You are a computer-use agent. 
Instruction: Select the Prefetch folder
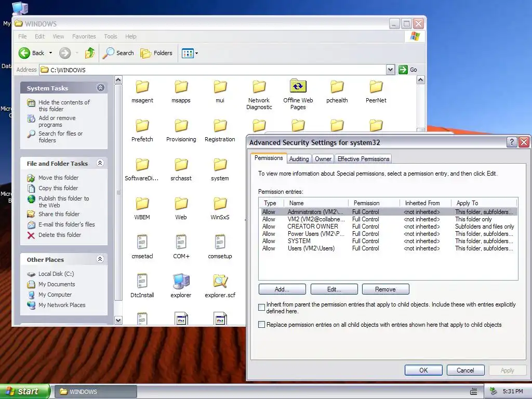[x=142, y=130]
